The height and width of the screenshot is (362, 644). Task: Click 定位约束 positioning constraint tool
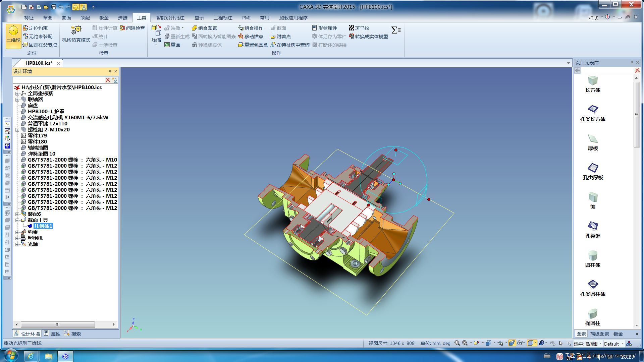click(35, 28)
